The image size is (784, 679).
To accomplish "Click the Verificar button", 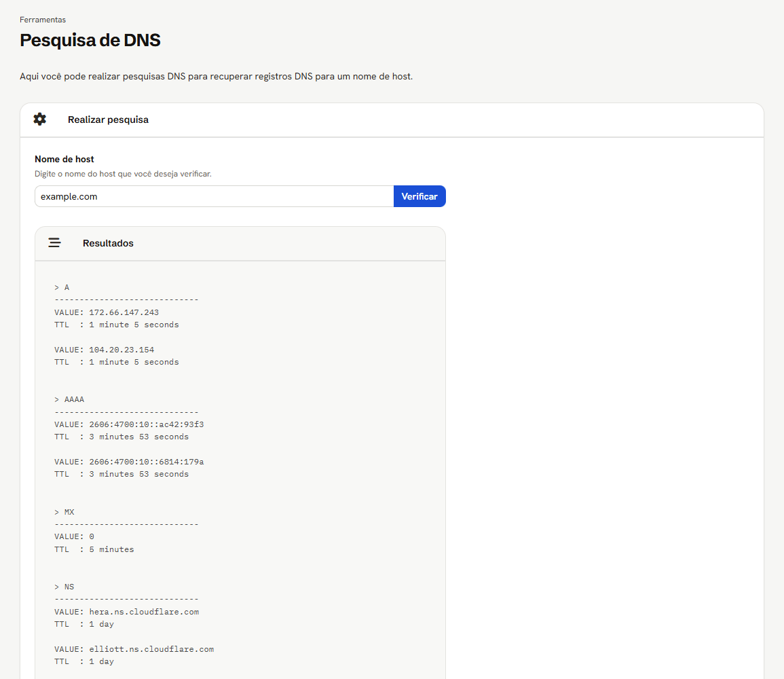I will (419, 196).
